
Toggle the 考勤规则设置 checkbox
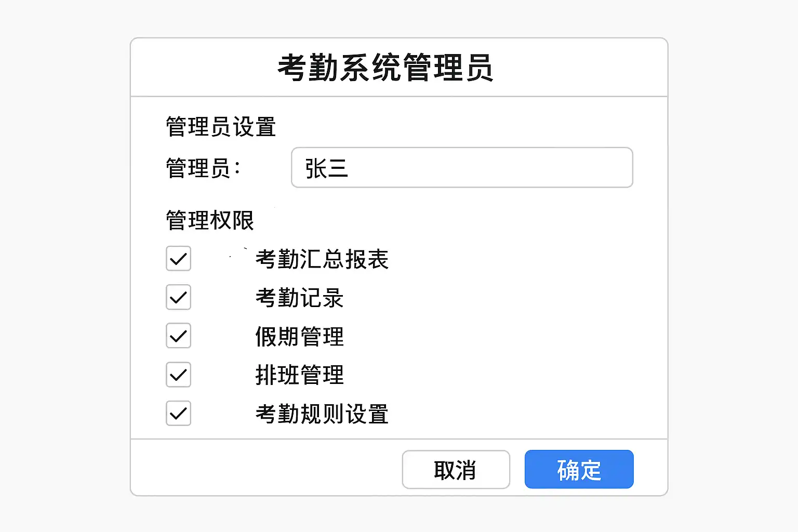[x=178, y=414]
